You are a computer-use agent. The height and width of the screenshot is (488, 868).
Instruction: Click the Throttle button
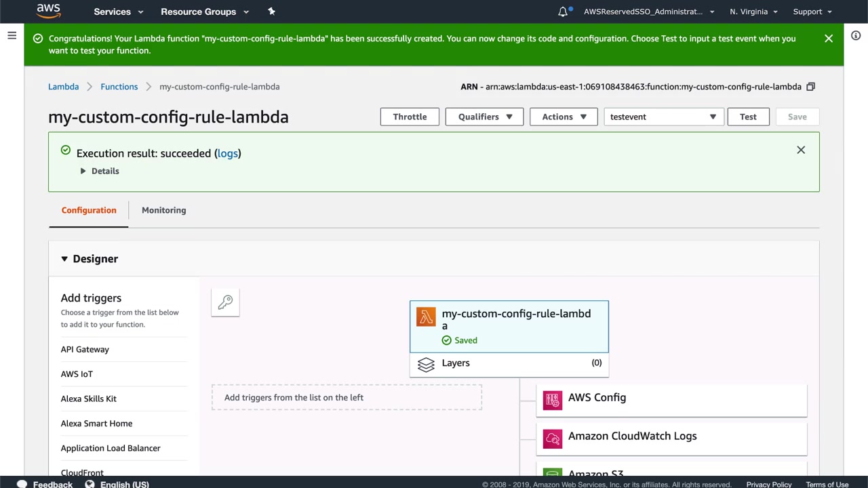tap(410, 117)
